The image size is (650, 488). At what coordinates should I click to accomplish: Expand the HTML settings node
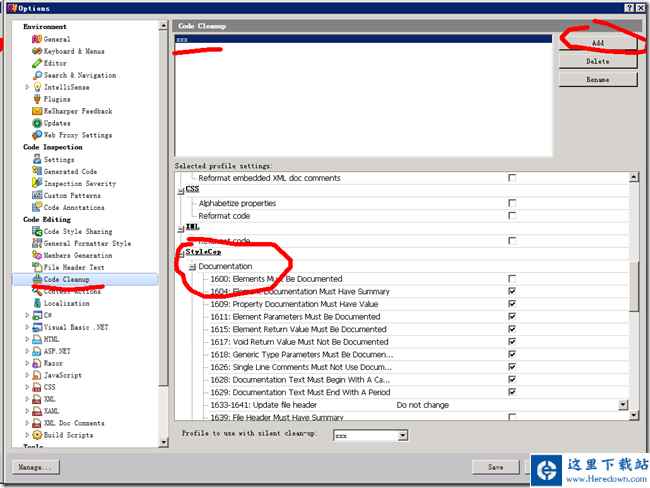pyautogui.click(x=27, y=339)
